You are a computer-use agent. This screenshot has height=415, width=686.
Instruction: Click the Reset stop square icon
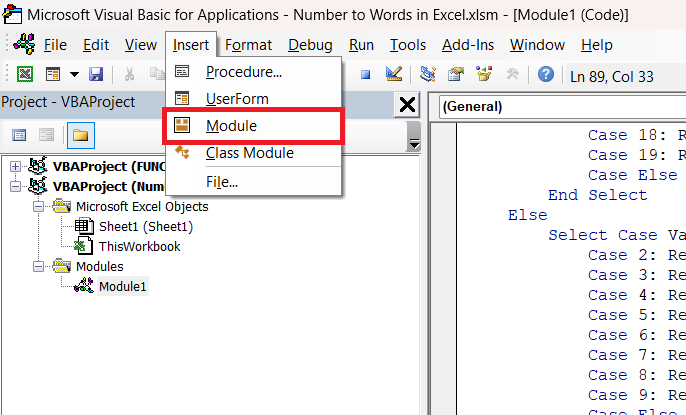pos(365,75)
